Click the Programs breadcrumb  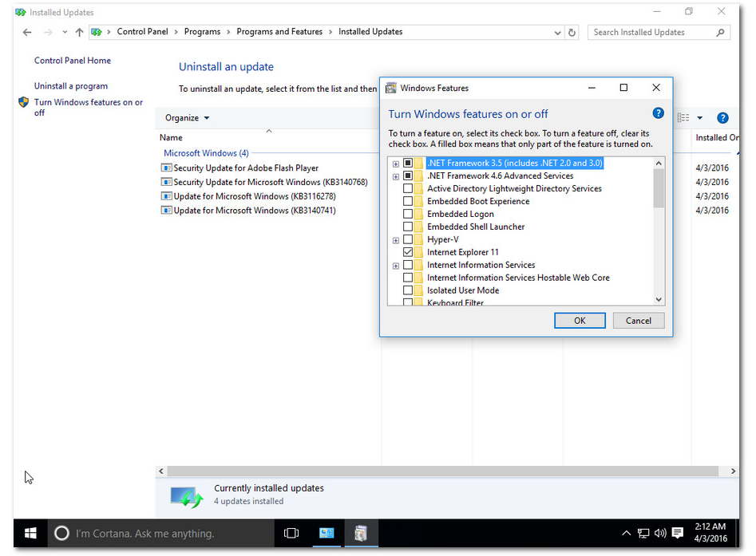202,32
